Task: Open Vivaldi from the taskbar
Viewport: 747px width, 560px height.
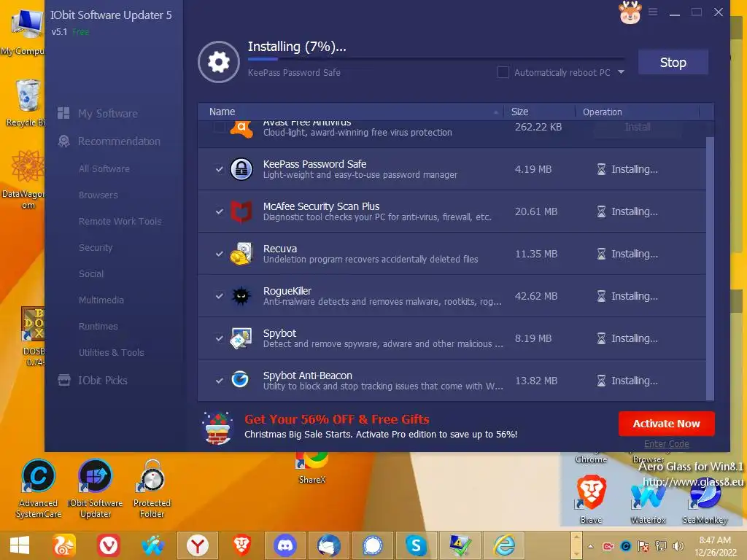Action: (x=109, y=545)
